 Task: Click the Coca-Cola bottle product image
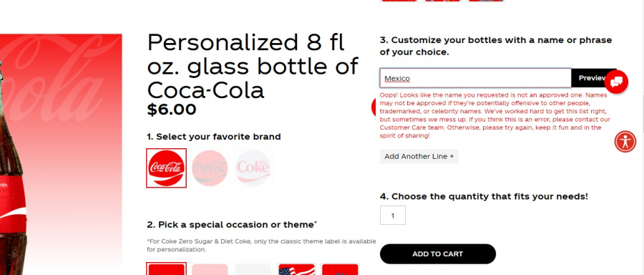coord(61,154)
